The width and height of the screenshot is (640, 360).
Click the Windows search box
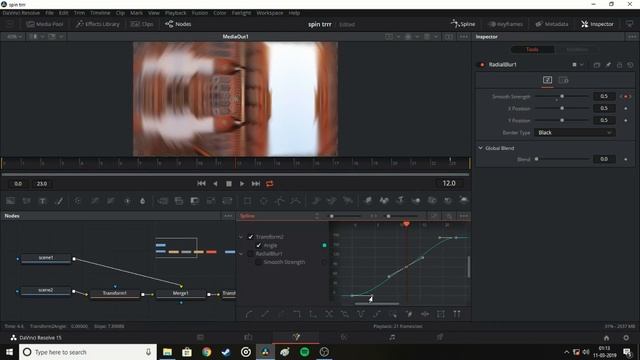tap(88, 352)
